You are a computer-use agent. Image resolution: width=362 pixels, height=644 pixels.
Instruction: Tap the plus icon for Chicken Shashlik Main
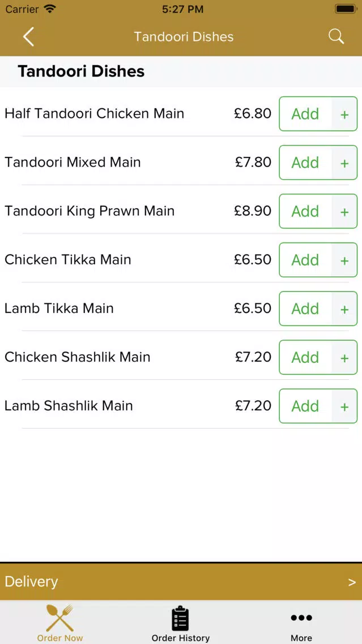[344, 357]
